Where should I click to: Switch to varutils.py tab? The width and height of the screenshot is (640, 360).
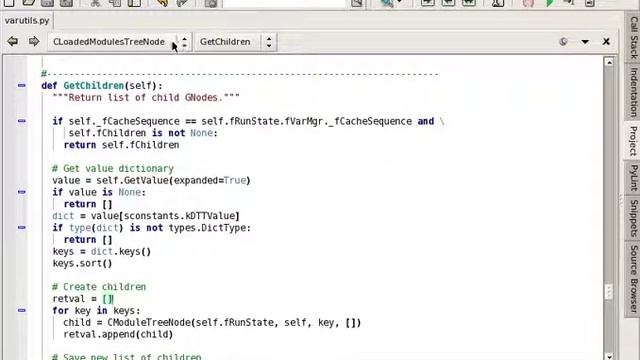(x=27, y=20)
